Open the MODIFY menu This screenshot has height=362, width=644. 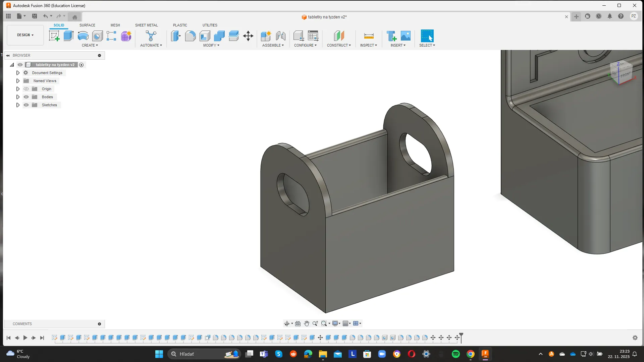pos(211,45)
